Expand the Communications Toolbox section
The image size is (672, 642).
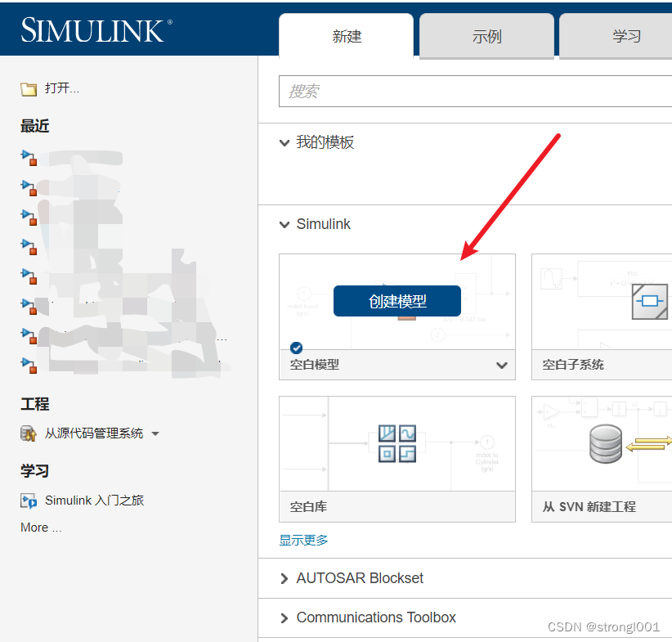pos(284,618)
